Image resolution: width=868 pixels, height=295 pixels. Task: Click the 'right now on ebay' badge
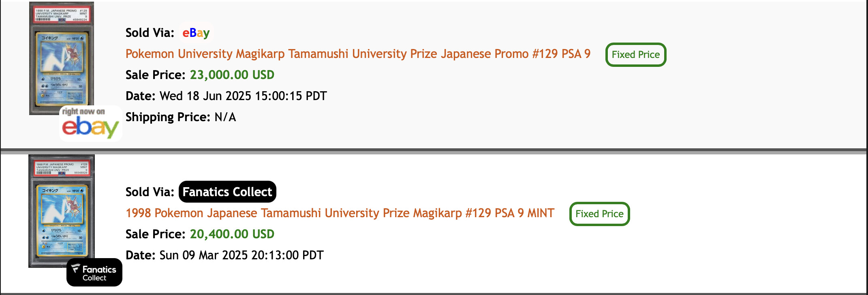[x=91, y=124]
